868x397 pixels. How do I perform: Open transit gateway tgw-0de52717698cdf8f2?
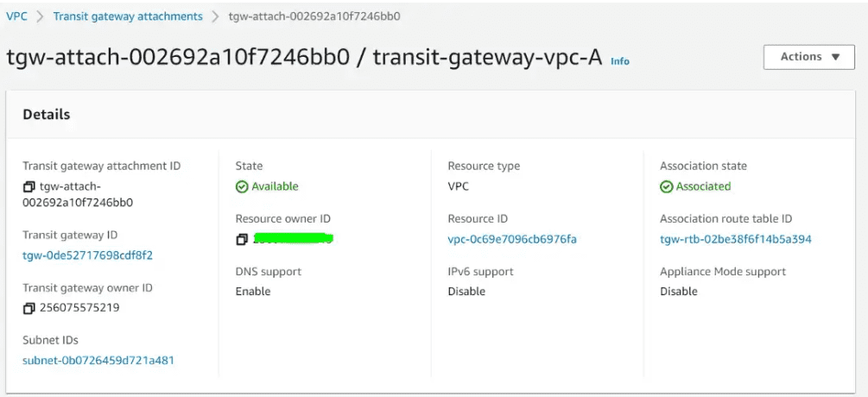pyautogui.click(x=87, y=255)
